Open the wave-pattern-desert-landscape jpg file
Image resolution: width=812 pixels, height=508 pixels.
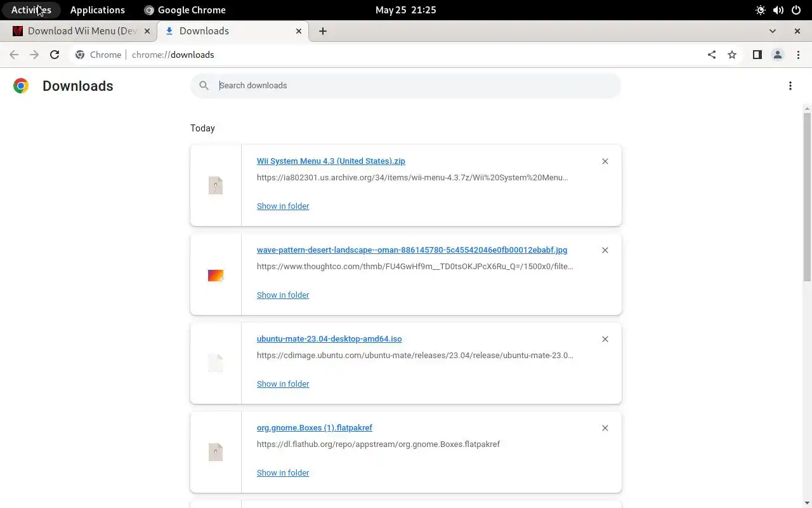412,250
